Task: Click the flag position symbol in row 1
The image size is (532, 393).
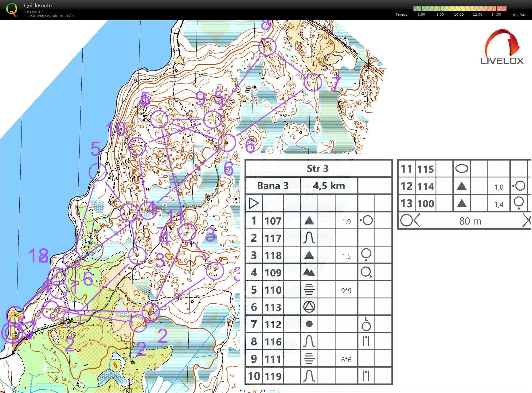Action: (366, 220)
